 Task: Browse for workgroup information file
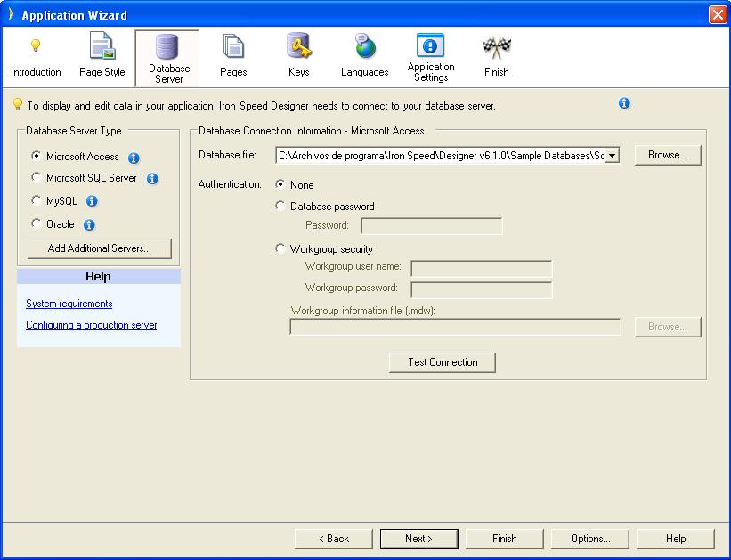[668, 327]
